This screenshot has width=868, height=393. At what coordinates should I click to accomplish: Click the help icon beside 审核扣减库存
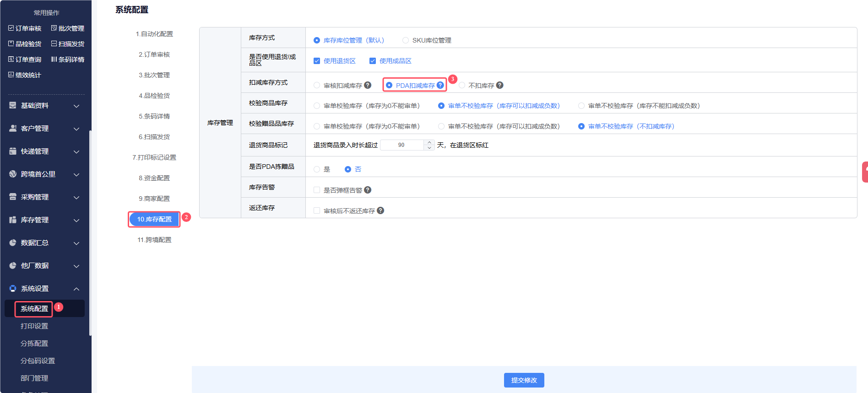coord(368,85)
